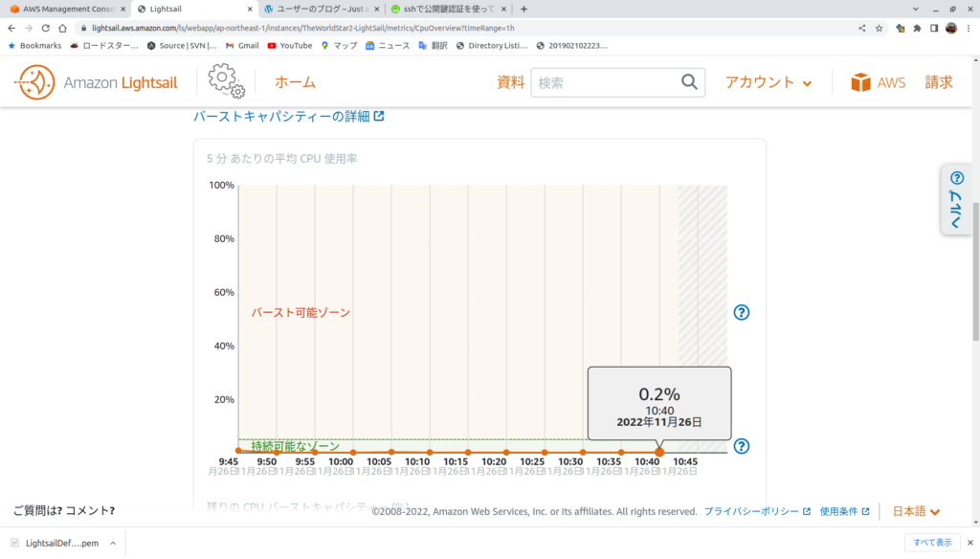Close the sshで公開鍵認証 tab
The width and height of the screenshot is (980, 559).
(x=503, y=10)
